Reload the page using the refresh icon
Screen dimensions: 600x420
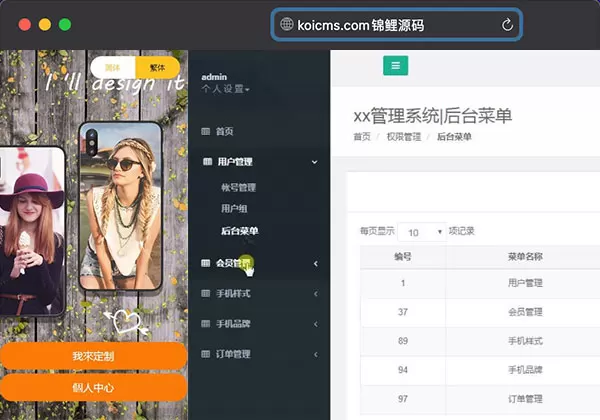(507, 25)
